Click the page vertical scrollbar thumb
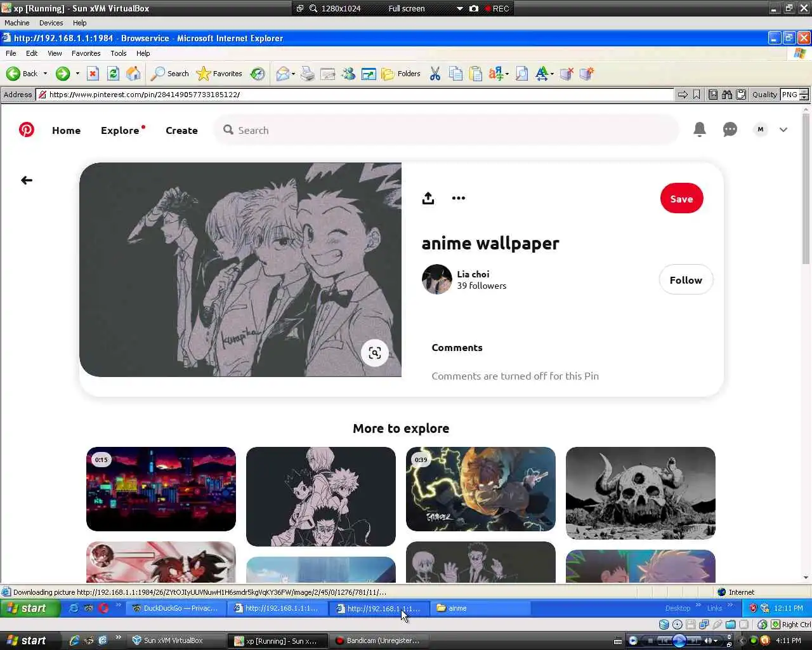 pyautogui.click(x=806, y=189)
